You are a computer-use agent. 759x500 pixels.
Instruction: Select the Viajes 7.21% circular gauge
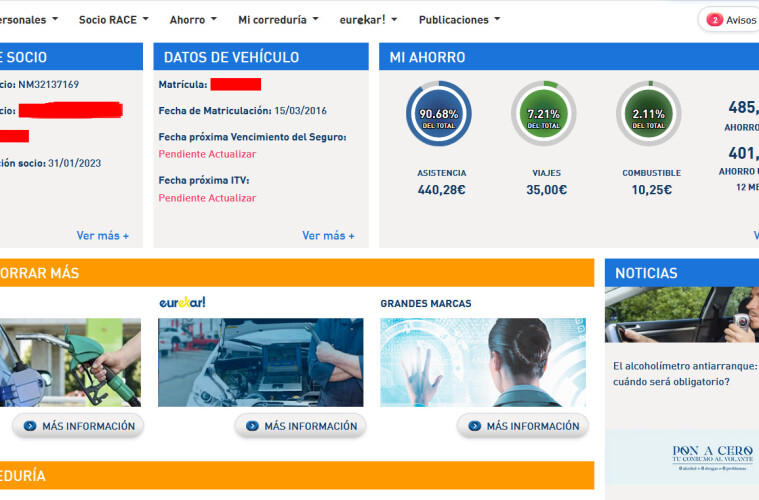tap(544, 114)
